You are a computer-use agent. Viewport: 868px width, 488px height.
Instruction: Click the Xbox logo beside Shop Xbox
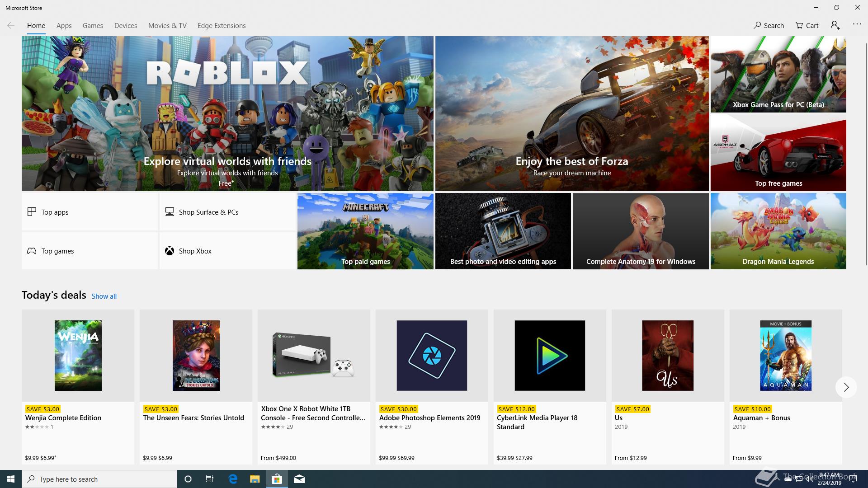click(x=170, y=251)
